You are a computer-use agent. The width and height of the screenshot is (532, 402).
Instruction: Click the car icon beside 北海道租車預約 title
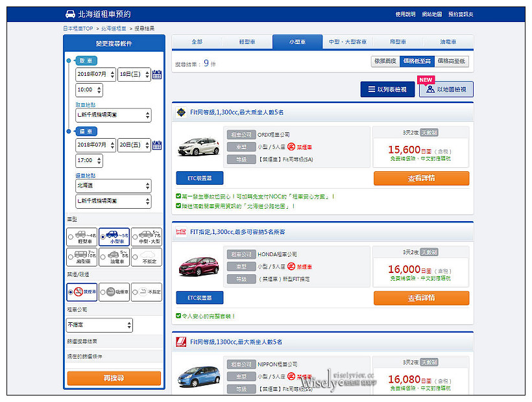click(71, 13)
